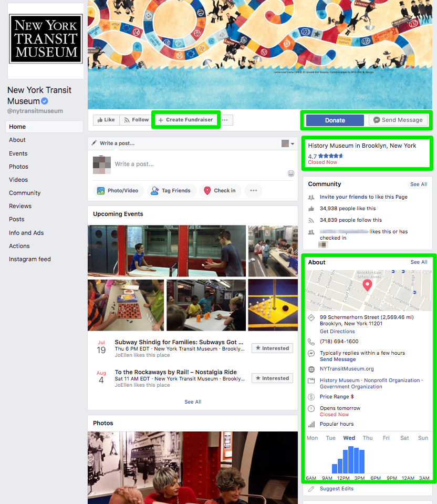Click Government Organization link
This screenshot has width=437, height=504.
[x=351, y=387]
